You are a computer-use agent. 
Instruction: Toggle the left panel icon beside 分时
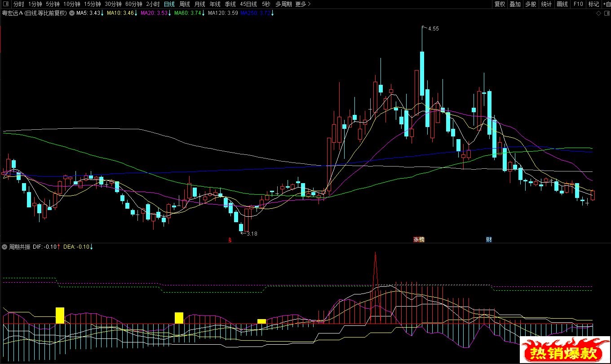click(x=5, y=4)
